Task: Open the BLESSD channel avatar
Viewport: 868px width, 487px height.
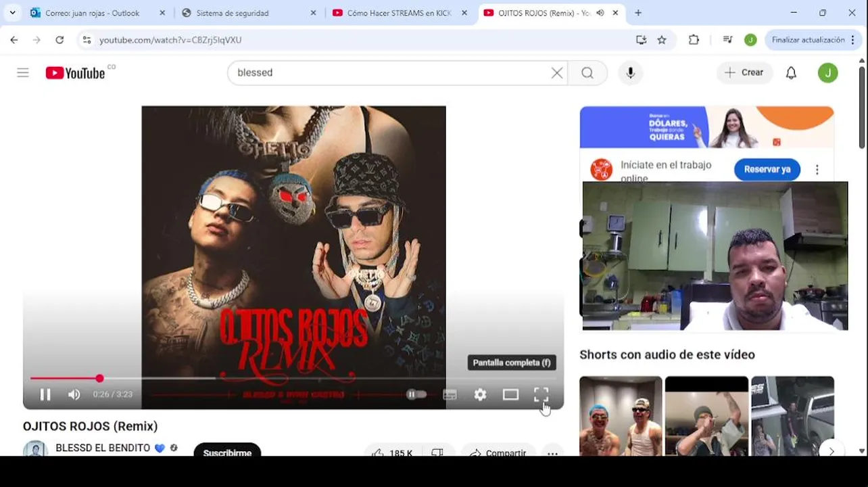Action: coord(36,449)
